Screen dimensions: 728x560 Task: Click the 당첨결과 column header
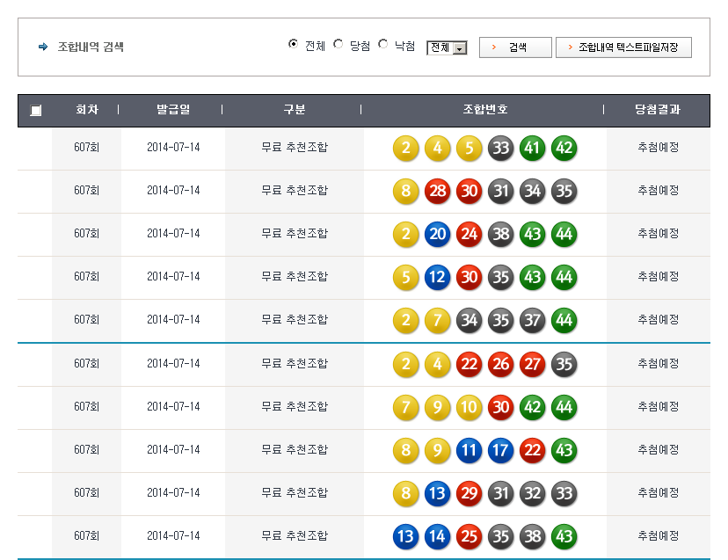tap(658, 110)
